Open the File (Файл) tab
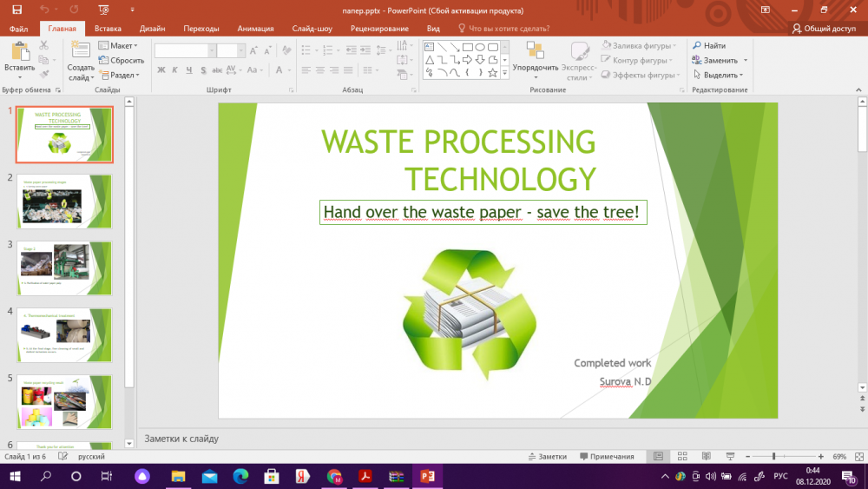The image size is (868, 489). [x=18, y=29]
